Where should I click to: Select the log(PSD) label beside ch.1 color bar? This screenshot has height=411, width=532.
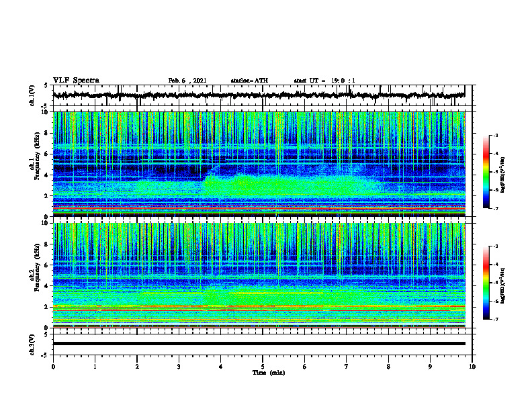tap(503, 175)
